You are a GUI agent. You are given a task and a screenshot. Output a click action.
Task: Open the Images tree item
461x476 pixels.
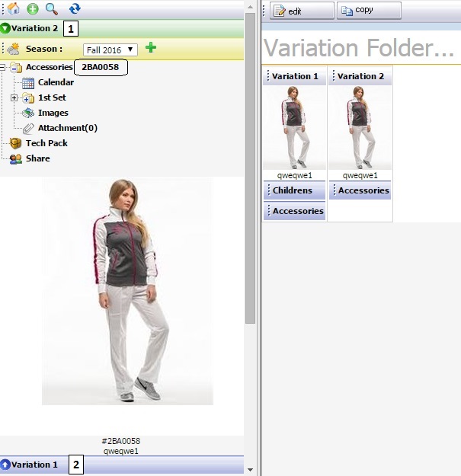(x=53, y=113)
